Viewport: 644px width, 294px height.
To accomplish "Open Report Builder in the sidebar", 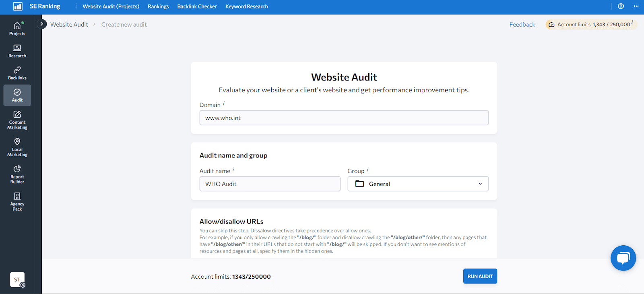I will (17, 175).
